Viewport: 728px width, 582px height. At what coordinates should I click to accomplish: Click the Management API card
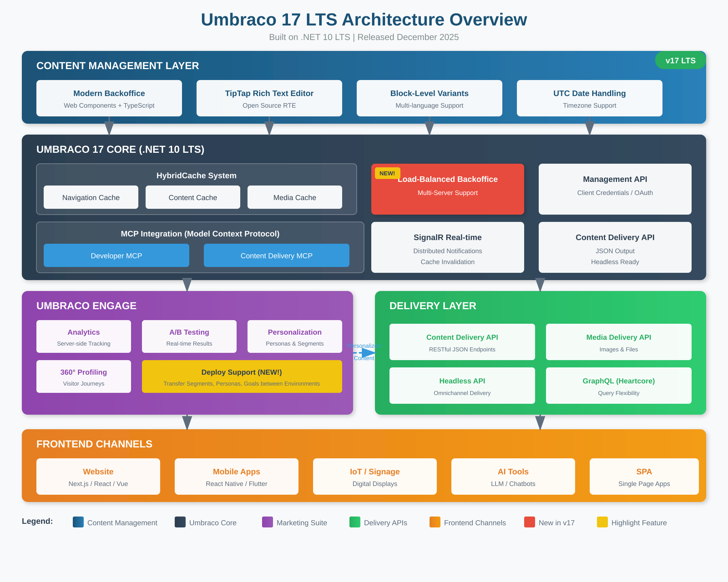(x=615, y=189)
